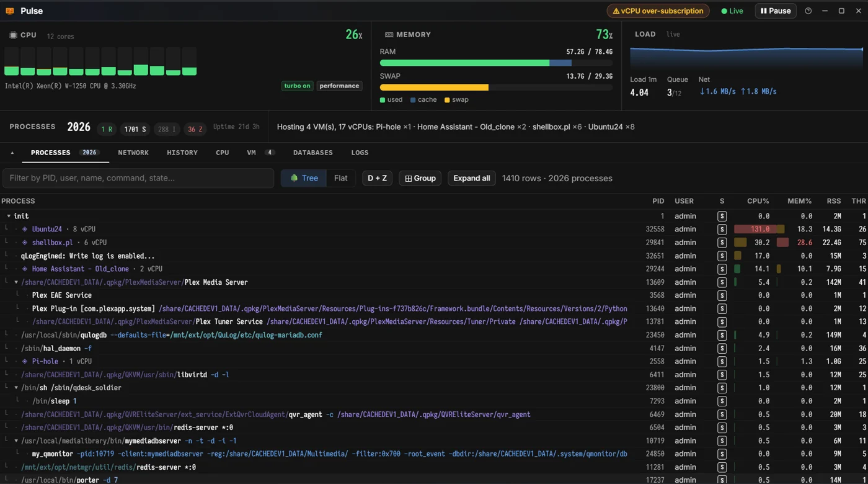Open the History tab

(x=182, y=153)
